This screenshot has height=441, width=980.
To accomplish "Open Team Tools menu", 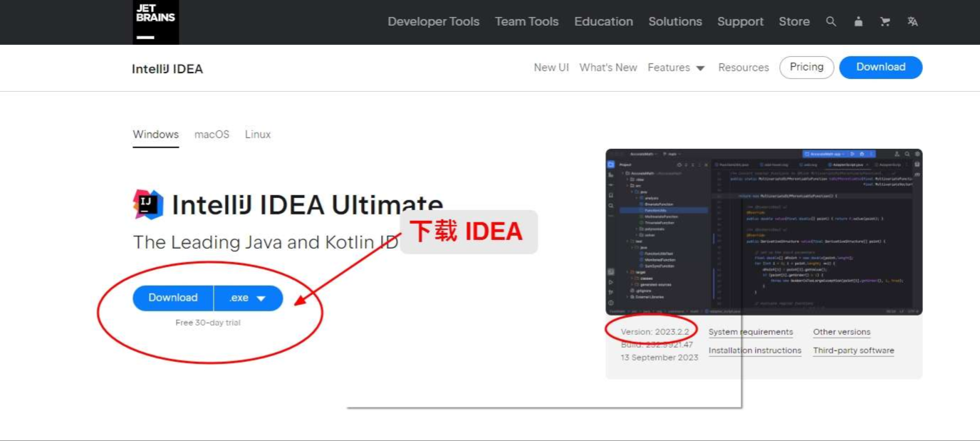I will [x=526, y=22].
